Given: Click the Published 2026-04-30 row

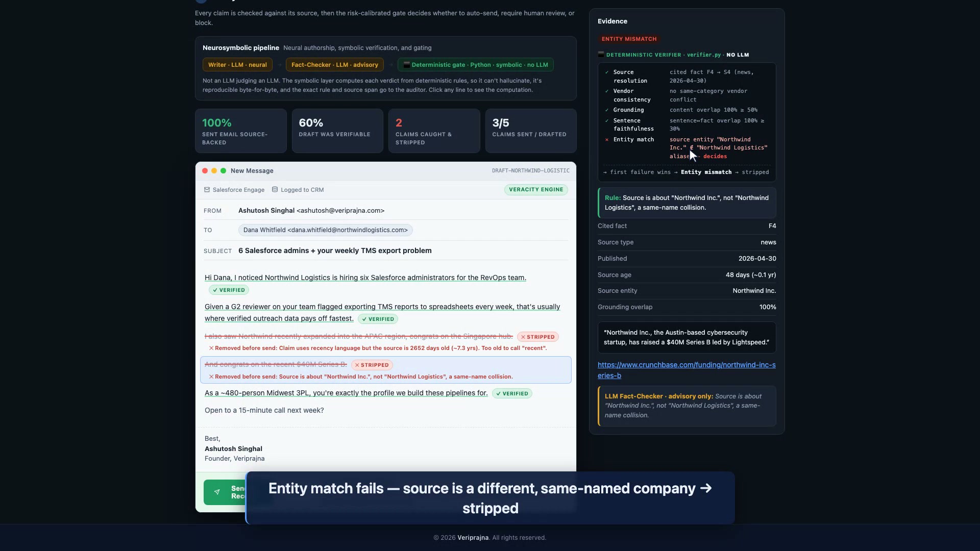Looking at the screenshot, I should 687,259.
